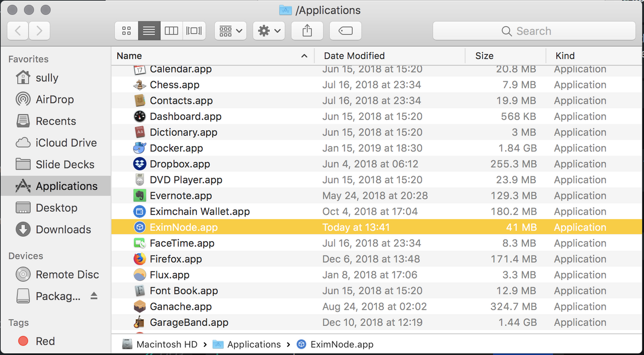The image size is (644, 355).
Task: Open the gear Action menu
Action: click(x=269, y=31)
